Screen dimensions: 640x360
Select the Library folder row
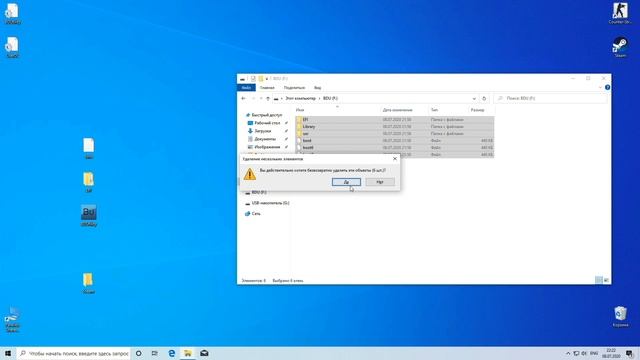pos(394,127)
